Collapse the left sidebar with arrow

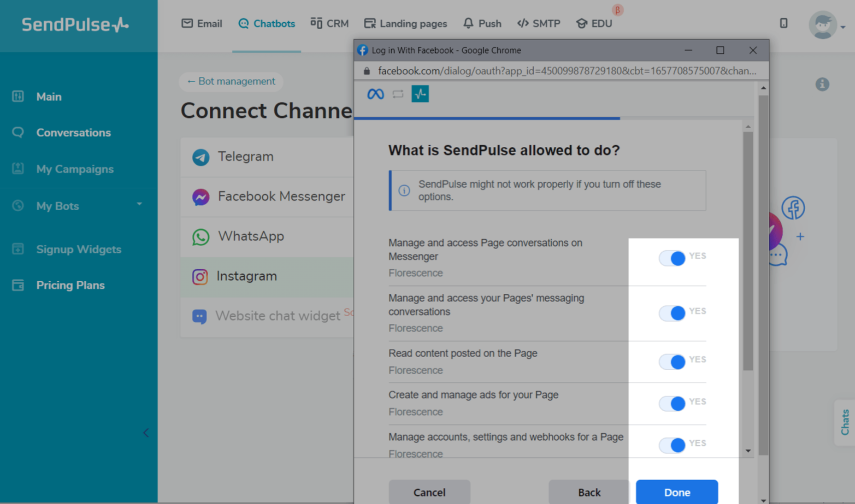tap(146, 433)
